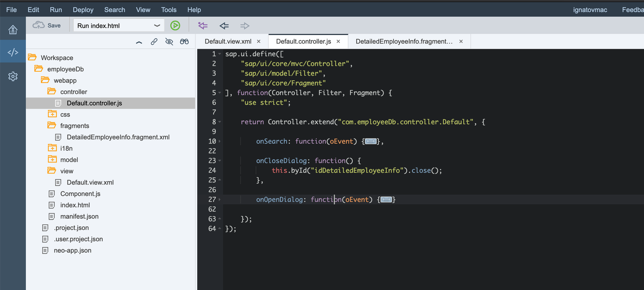644x290 pixels.
Task: Click the Save cloud icon
Action: (39, 25)
